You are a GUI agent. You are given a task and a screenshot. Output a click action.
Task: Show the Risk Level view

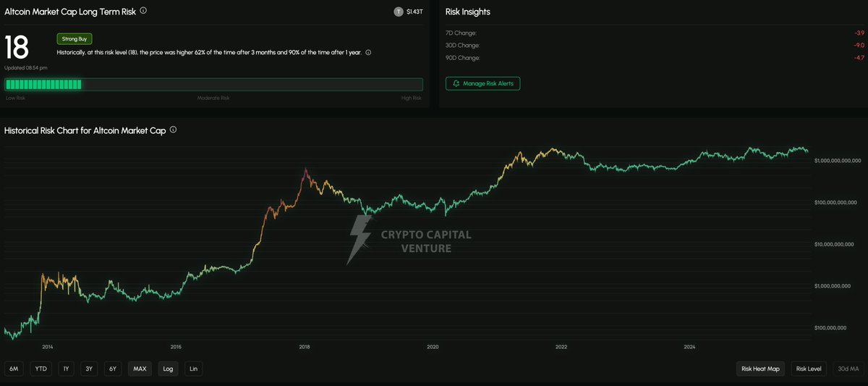click(809, 369)
